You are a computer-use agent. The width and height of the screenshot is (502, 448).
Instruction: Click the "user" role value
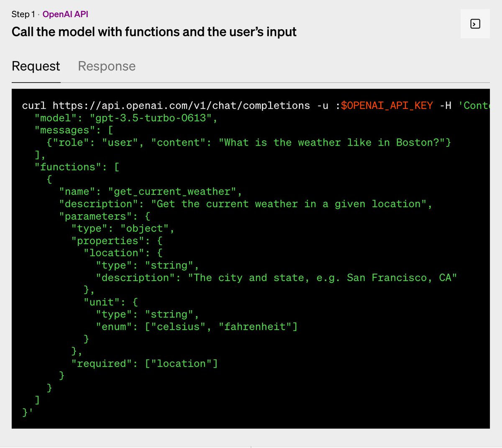[x=120, y=143]
